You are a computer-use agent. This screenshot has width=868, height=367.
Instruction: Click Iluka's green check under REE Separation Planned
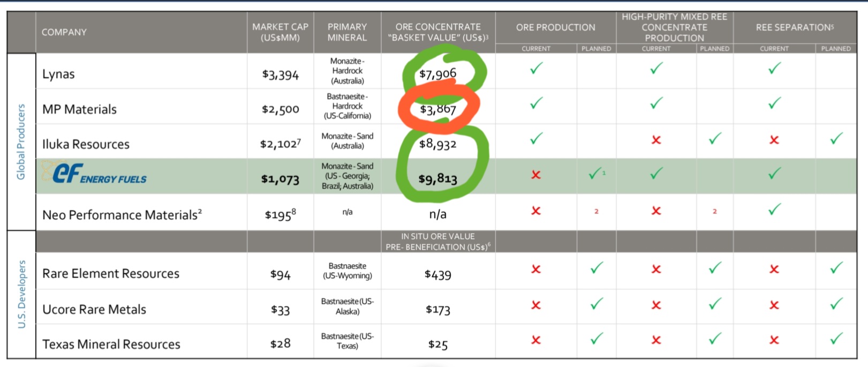click(836, 139)
